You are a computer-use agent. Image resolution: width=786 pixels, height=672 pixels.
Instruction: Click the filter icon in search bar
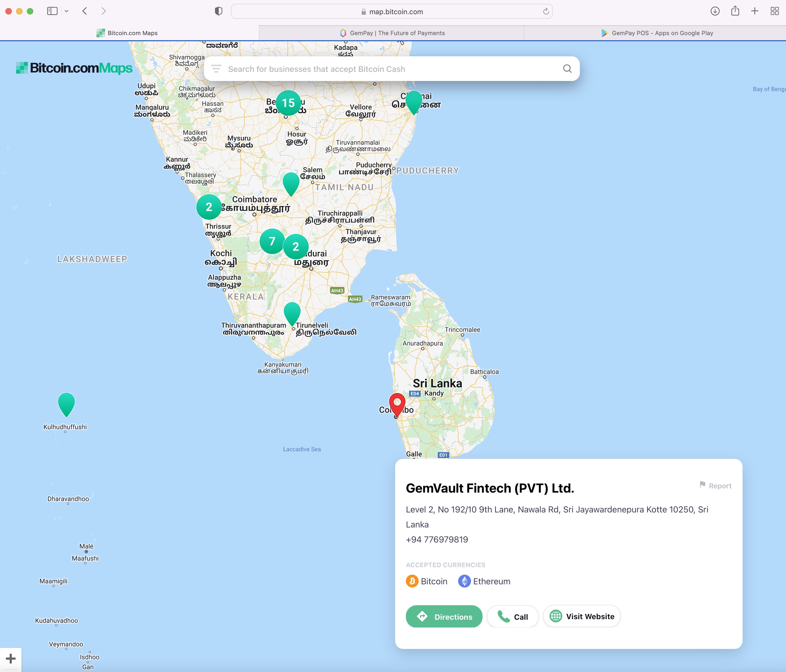[x=216, y=69]
